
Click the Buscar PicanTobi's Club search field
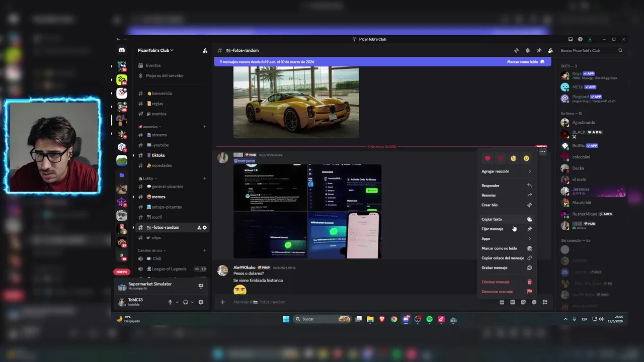[591, 50]
